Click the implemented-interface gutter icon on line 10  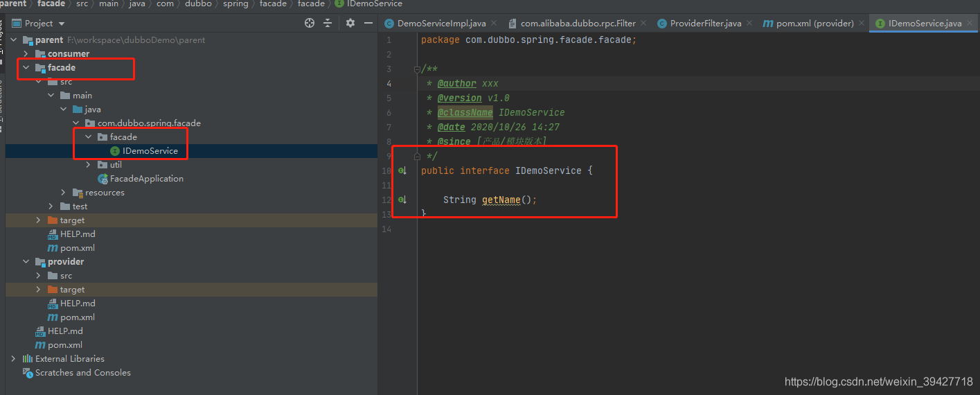(402, 171)
